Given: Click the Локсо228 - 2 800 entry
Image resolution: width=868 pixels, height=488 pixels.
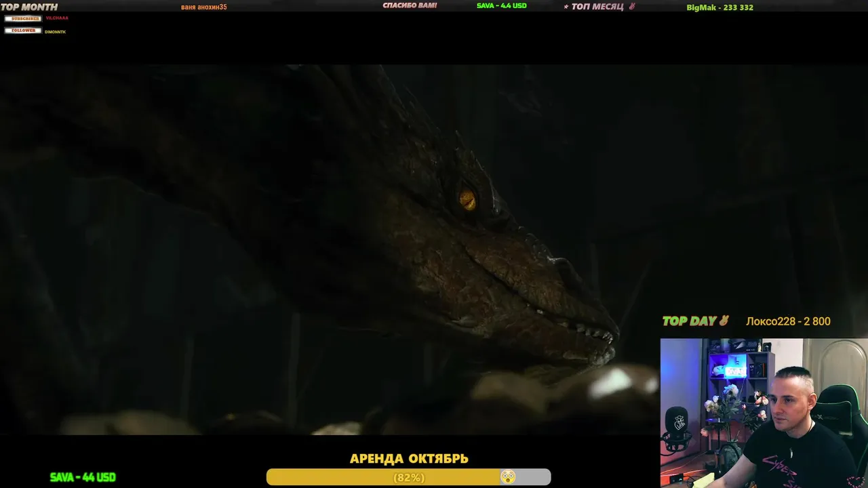Looking at the screenshot, I should coord(788,321).
